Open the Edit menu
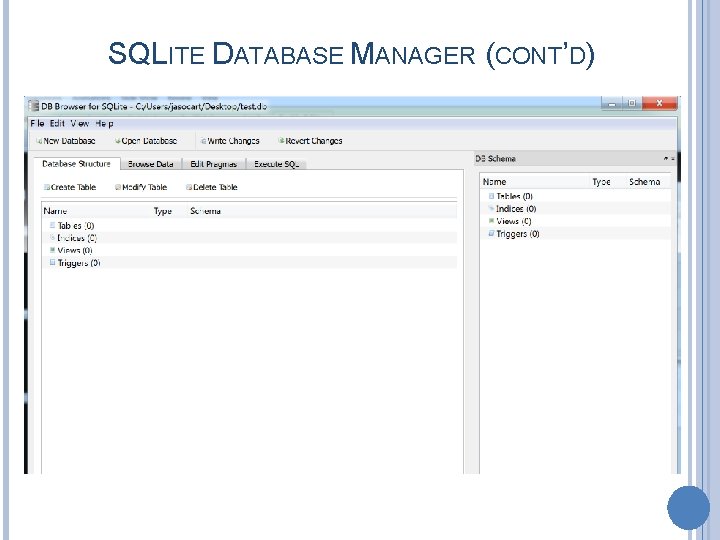This screenshot has height=540, width=720. pos(57,123)
